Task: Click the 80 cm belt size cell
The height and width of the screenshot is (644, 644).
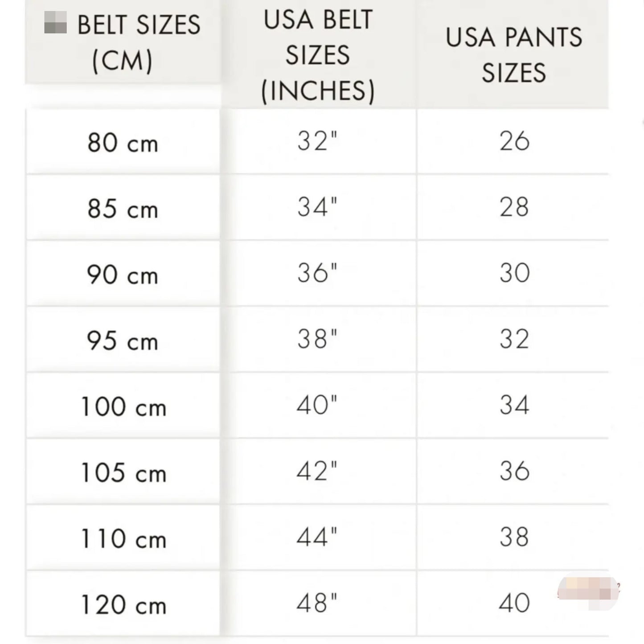Action: point(123,142)
